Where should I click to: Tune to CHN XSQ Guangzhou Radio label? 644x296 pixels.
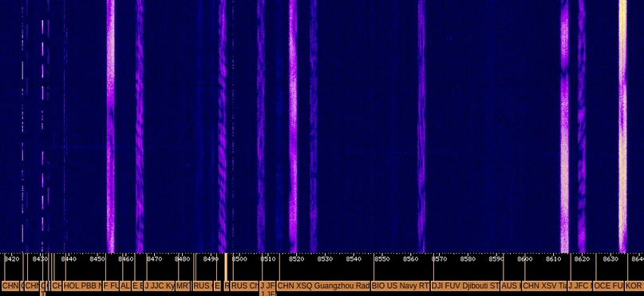[323, 286]
